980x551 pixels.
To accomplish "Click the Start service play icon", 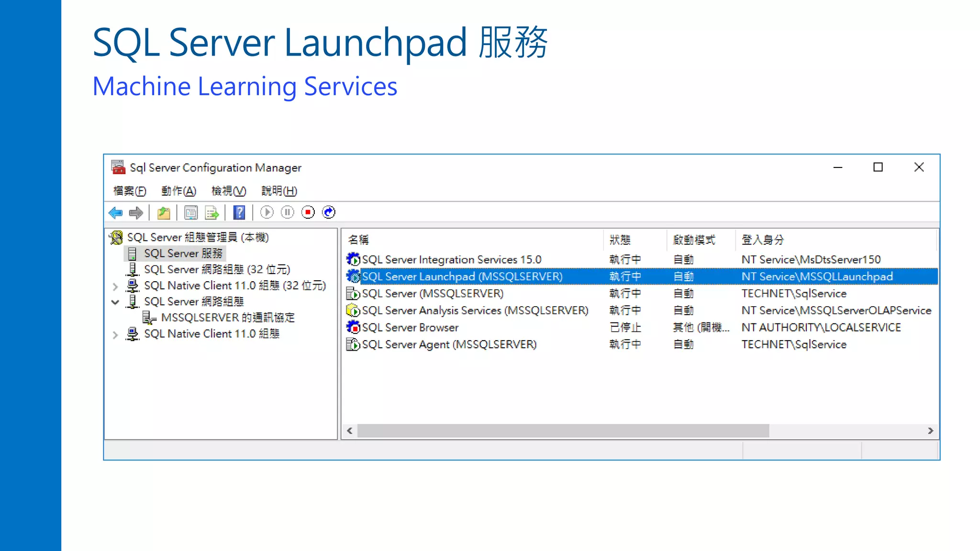I will 267,212.
